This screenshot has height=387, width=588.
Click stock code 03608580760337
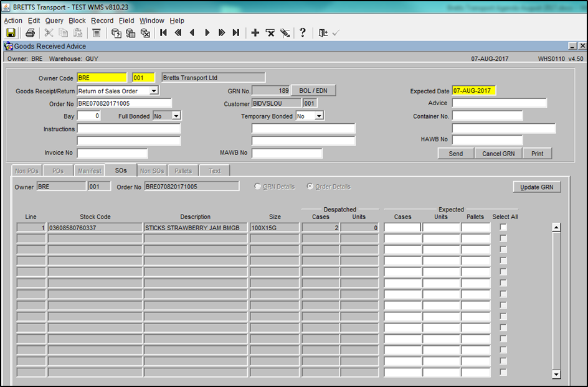(x=95, y=227)
